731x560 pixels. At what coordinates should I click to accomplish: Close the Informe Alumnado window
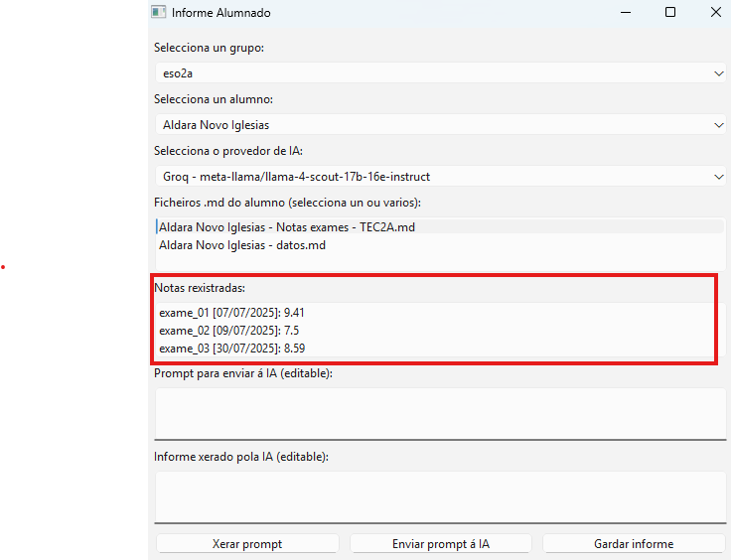[715, 13]
